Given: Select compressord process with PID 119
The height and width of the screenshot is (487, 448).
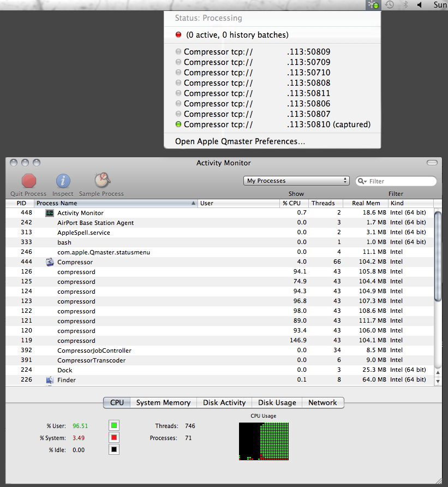Looking at the screenshot, I should point(219,340).
